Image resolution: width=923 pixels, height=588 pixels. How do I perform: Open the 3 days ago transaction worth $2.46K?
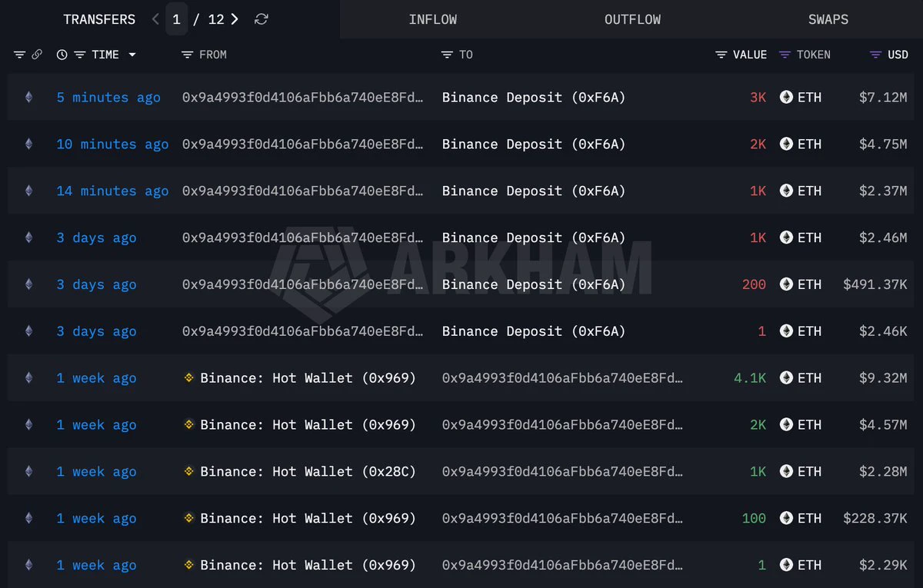click(96, 331)
